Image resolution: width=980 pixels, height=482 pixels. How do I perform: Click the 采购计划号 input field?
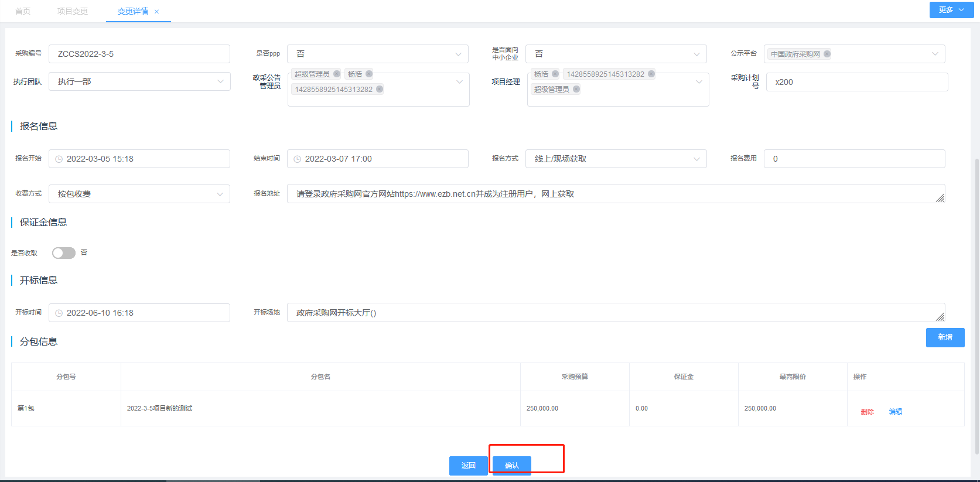tap(857, 82)
